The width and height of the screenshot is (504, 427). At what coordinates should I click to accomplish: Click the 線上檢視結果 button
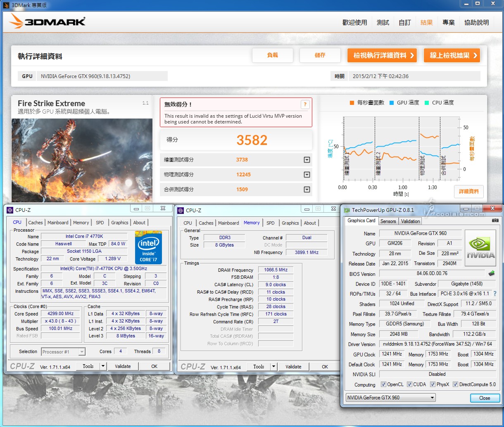[452, 55]
